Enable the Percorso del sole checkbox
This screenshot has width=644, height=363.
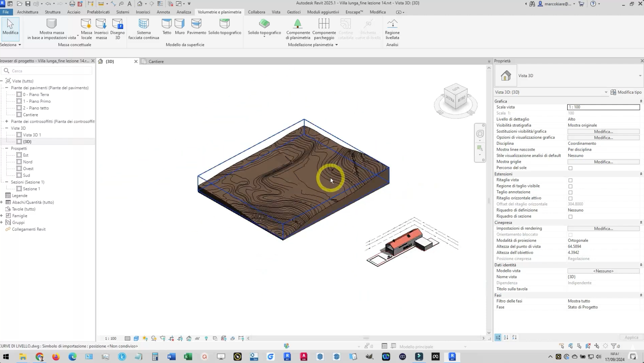[x=570, y=168]
